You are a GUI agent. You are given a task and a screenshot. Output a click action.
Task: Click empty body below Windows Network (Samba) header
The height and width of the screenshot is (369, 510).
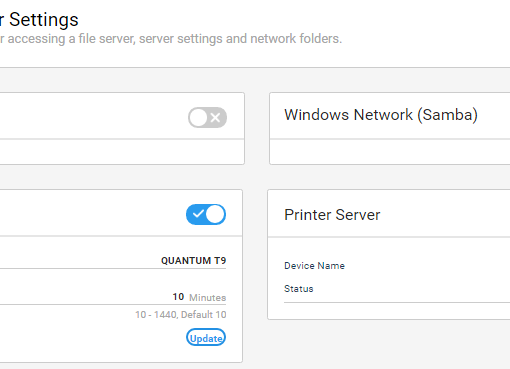pyautogui.click(x=390, y=152)
